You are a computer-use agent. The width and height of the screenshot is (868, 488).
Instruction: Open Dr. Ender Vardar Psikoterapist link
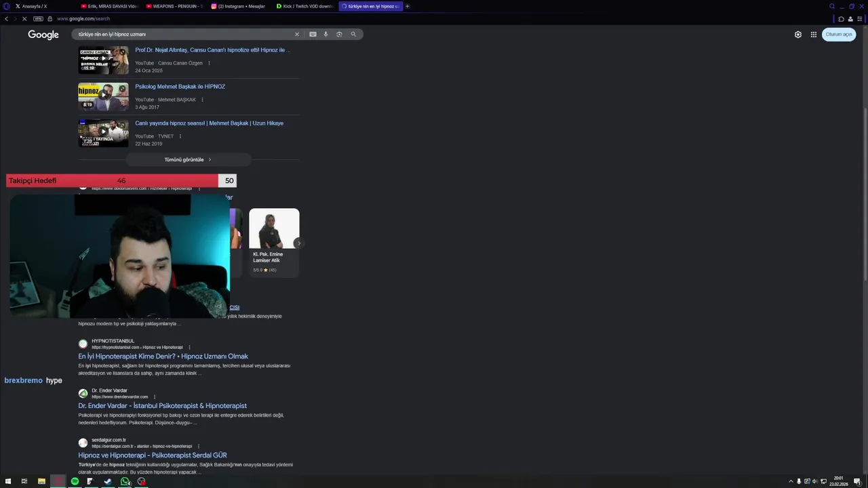click(162, 406)
